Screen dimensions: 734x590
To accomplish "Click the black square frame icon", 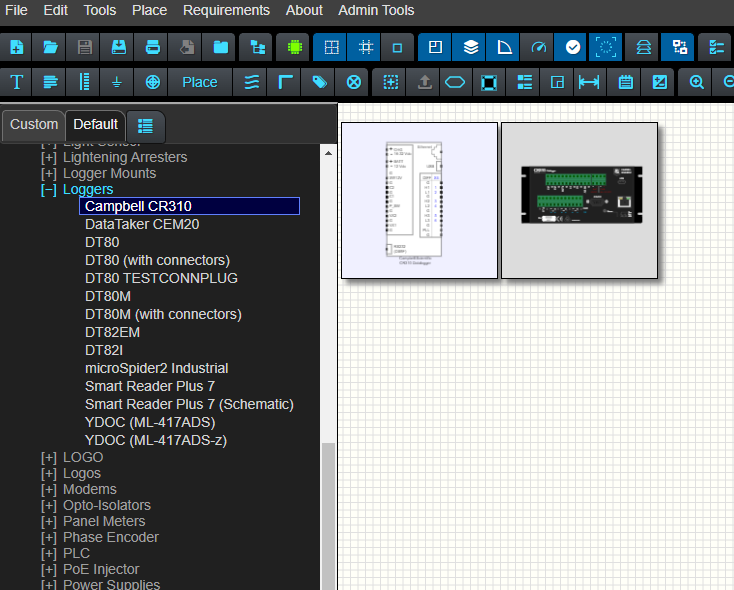I will tap(489, 82).
